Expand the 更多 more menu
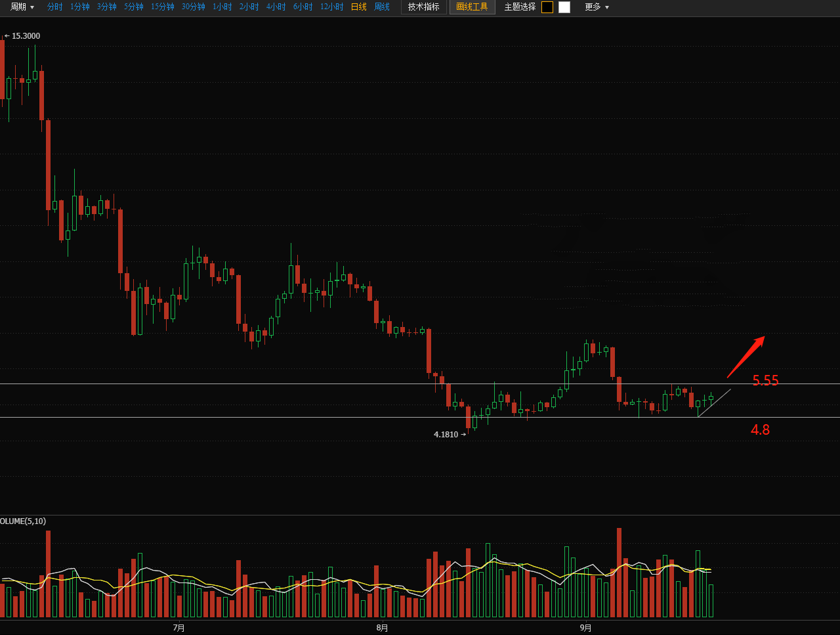Image resolution: width=840 pixels, height=635 pixels. click(x=597, y=7)
